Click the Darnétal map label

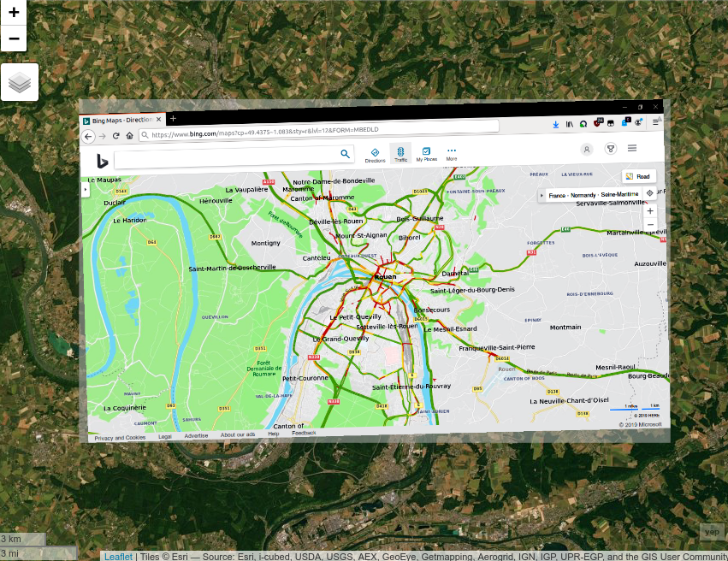[x=455, y=274]
